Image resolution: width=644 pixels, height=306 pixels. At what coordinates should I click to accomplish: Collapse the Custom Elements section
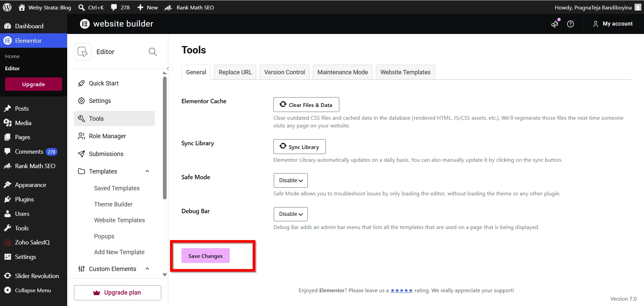tap(147, 269)
